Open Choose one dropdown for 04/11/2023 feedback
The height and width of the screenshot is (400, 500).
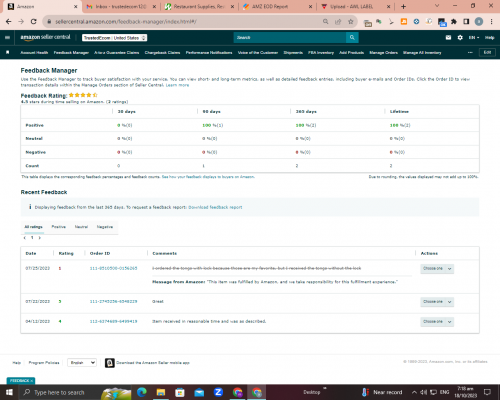point(437,322)
